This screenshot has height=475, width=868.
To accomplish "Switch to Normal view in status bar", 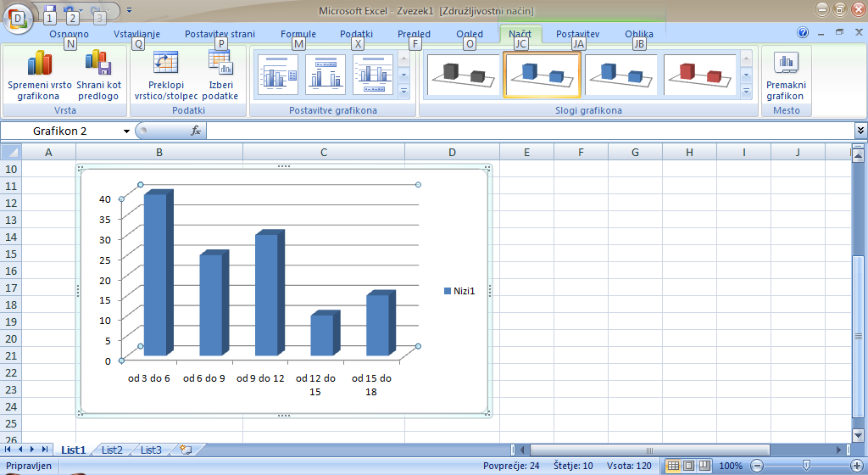I will click(x=673, y=466).
